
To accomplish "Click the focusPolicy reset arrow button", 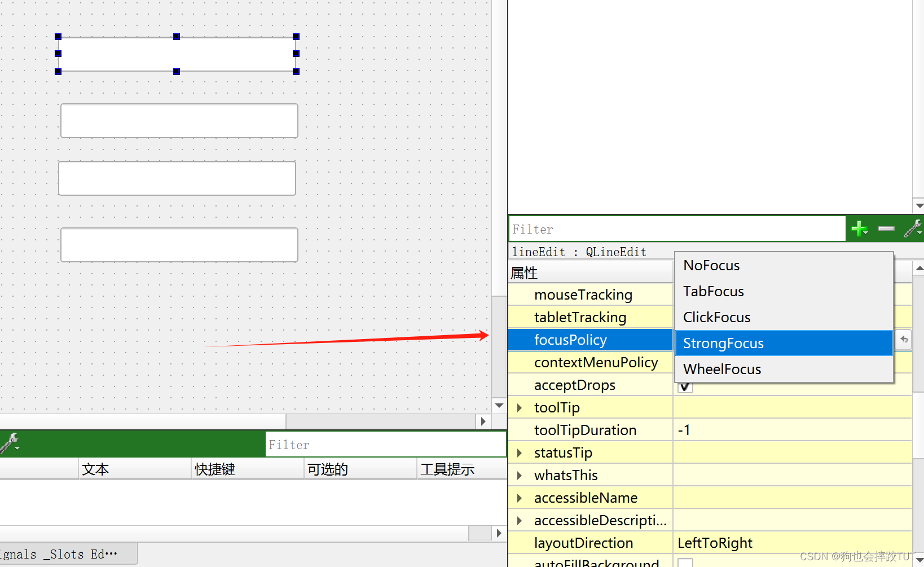I will tap(904, 340).
